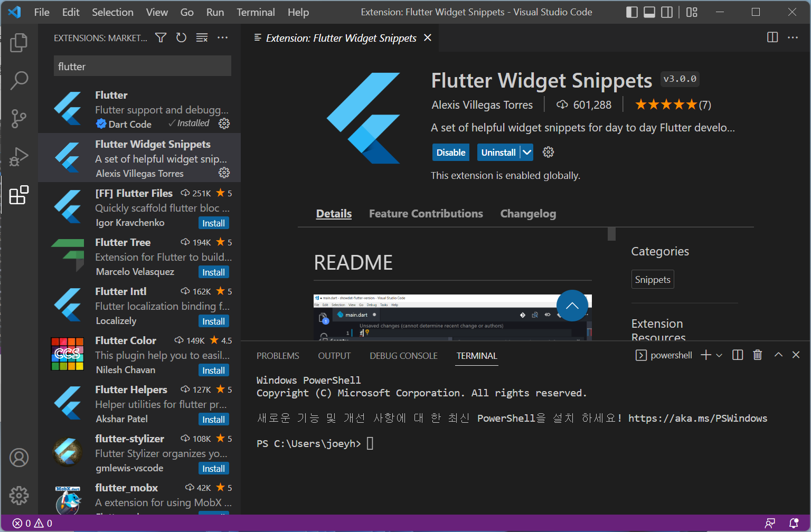Open the terminal launch profile dropdown
811x532 pixels.
tap(719, 355)
